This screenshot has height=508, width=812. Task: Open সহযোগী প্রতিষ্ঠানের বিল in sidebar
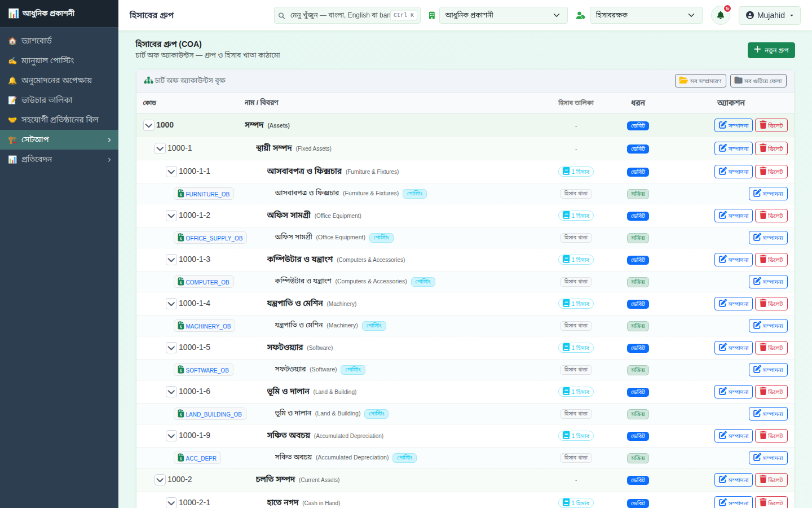click(59, 120)
